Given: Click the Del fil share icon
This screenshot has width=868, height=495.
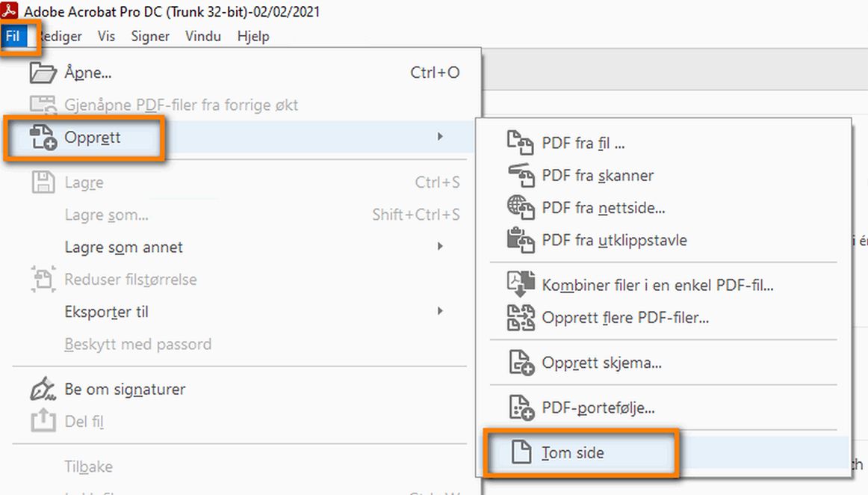Looking at the screenshot, I should point(44,421).
